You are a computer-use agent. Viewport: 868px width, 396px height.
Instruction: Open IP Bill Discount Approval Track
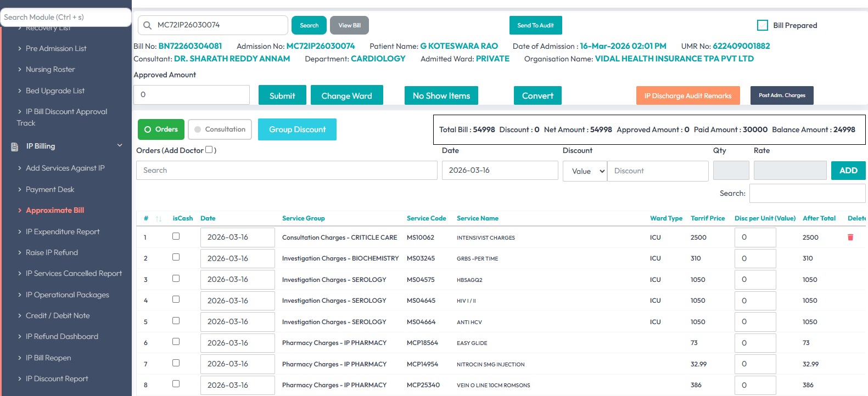point(62,117)
